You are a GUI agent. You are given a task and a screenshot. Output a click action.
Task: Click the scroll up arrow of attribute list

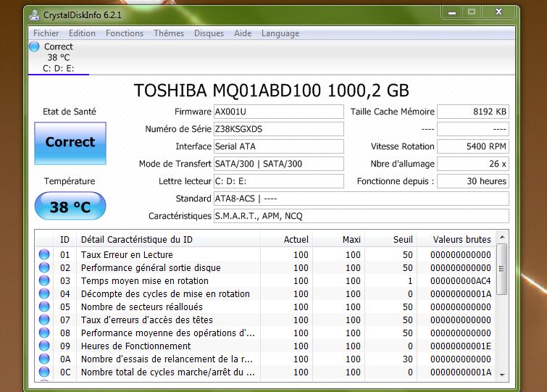tap(503, 237)
